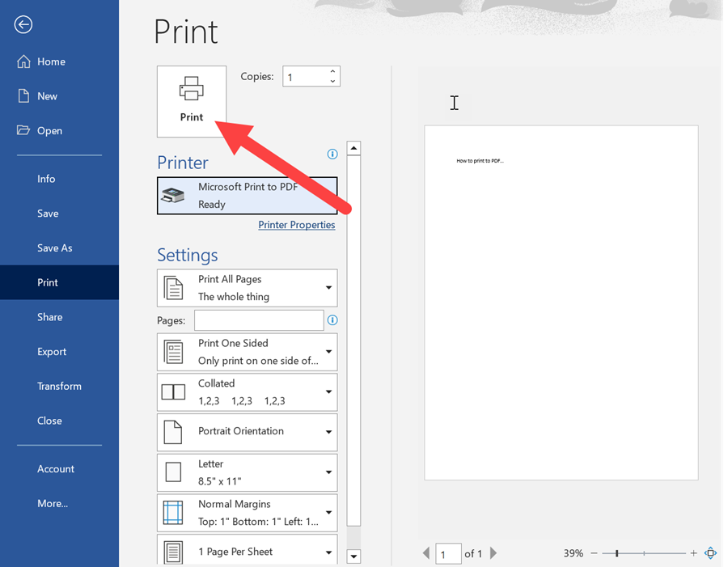This screenshot has height=567, width=728.
Task: Click the New document icon
Action: coord(23,96)
